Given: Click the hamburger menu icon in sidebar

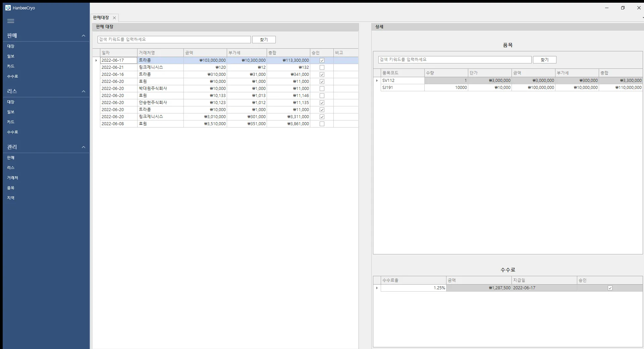Looking at the screenshot, I should click(11, 21).
